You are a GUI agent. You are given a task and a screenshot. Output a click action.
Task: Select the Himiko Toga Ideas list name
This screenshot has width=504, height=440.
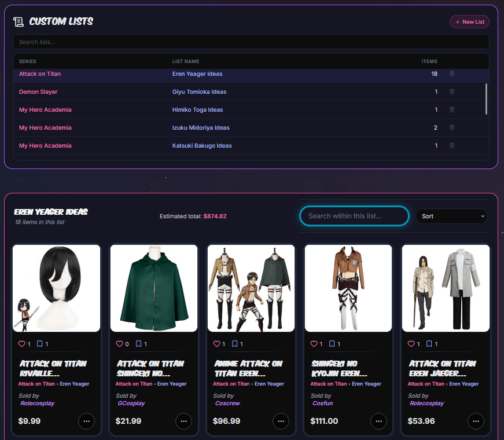198,109
